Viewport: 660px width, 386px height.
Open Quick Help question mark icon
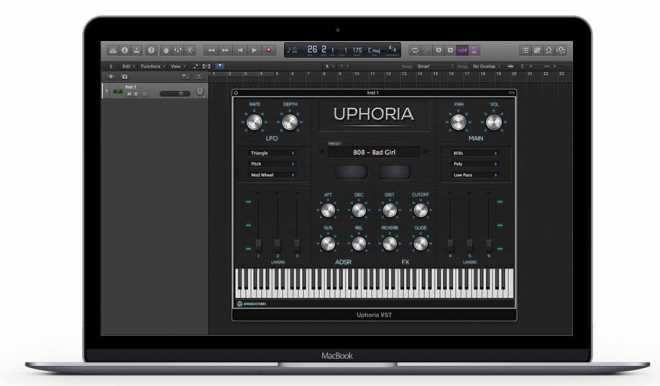151,51
